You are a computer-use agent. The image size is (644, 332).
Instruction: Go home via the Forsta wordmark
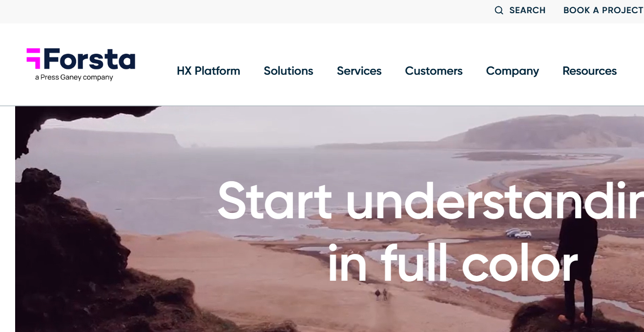coord(89,59)
